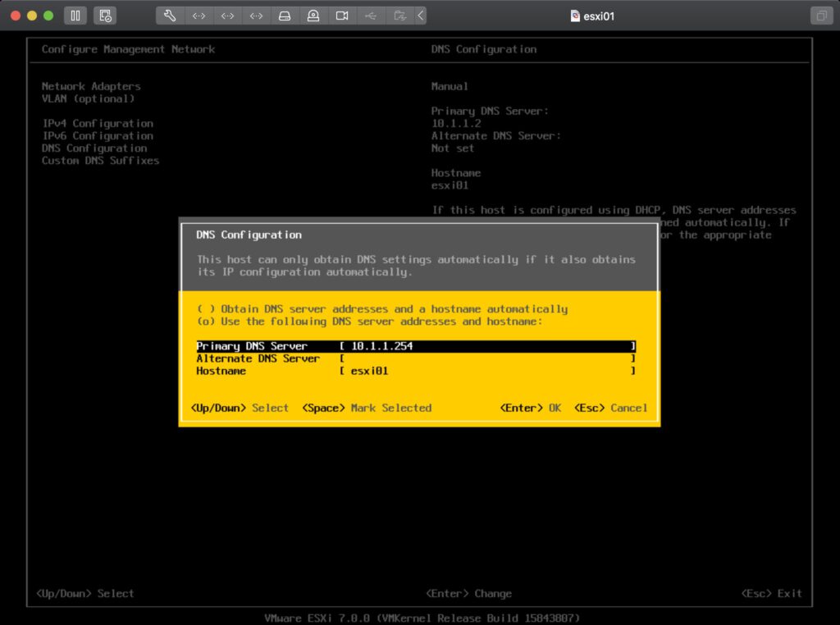Click <Enter> Change at screen bottom
The image size is (840, 625).
[x=468, y=593]
